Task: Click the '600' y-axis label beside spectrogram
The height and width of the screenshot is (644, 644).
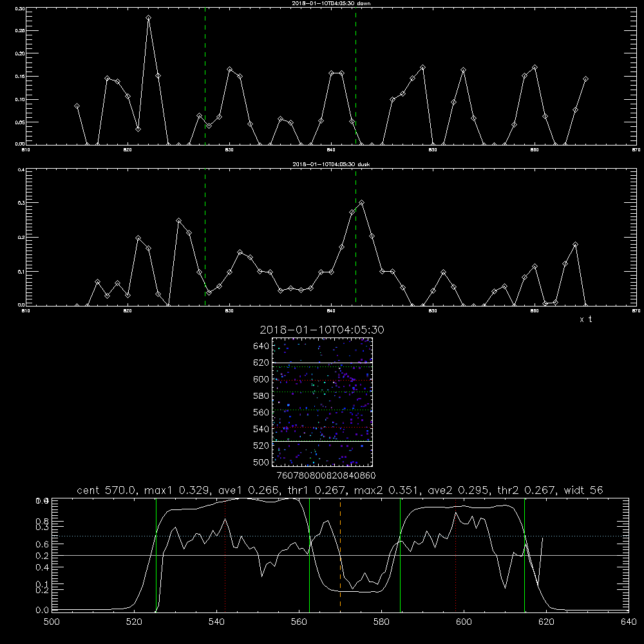Action: tap(261, 379)
